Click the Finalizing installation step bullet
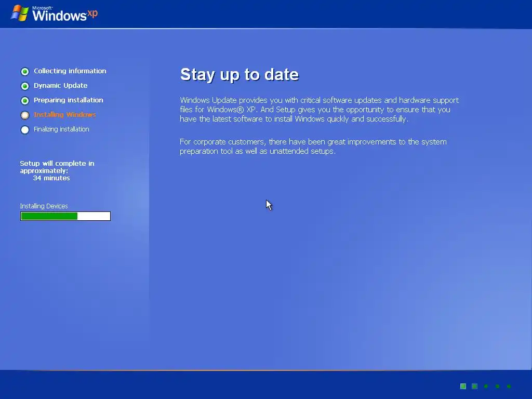The width and height of the screenshot is (532, 399). (25, 129)
